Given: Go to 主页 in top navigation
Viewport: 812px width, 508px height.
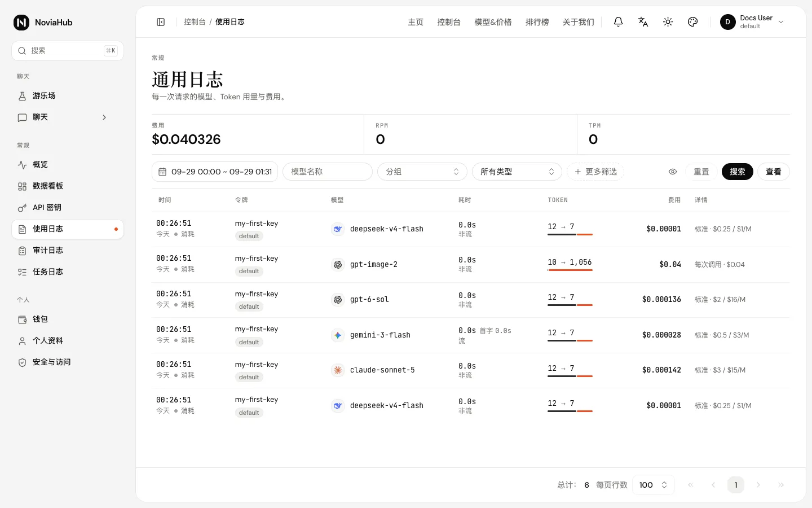Looking at the screenshot, I should [x=416, y=22].
